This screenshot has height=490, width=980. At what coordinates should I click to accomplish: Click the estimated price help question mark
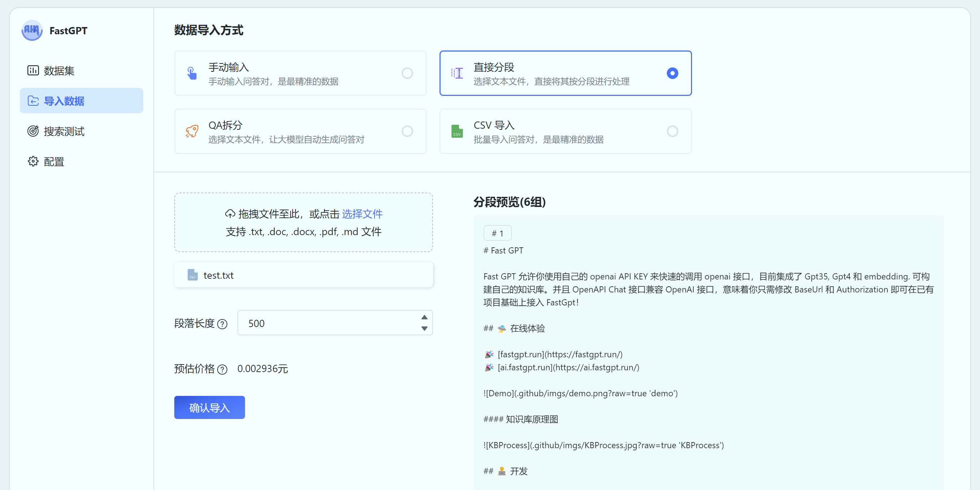click(x=222, y=369)
